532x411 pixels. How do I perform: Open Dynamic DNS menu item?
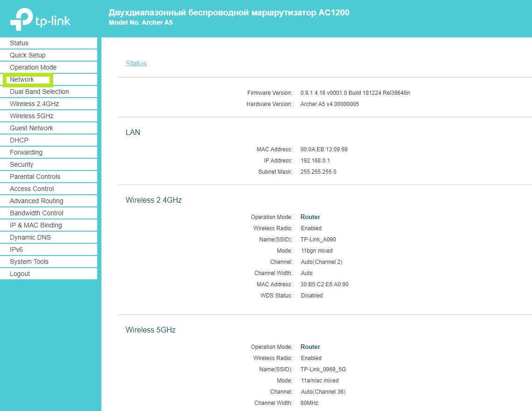coord(30,237)
